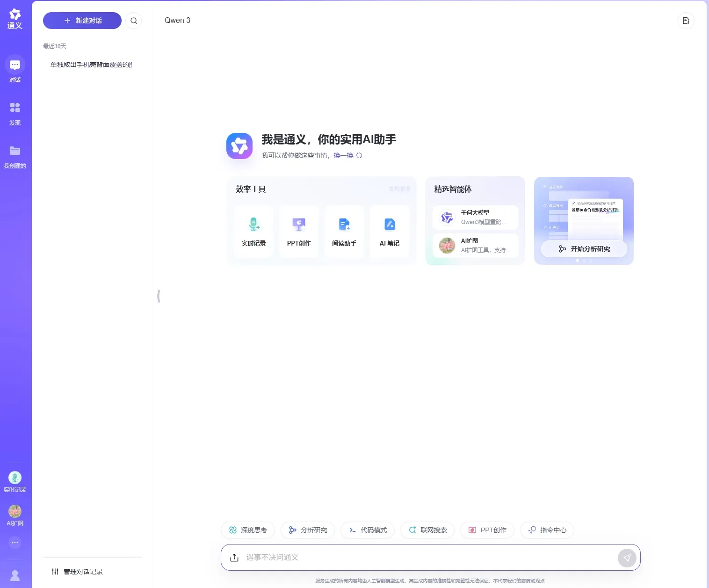Toggle 深度思考 mode
709x588 pixels.
point(248,530)
